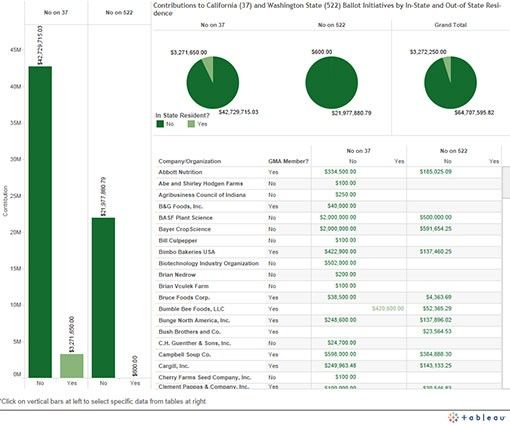The width and height of the screenshot is (510, 425).
Task: Click the $185,025.09 cell for Abbott Nutrition
Action: point(436,172)
